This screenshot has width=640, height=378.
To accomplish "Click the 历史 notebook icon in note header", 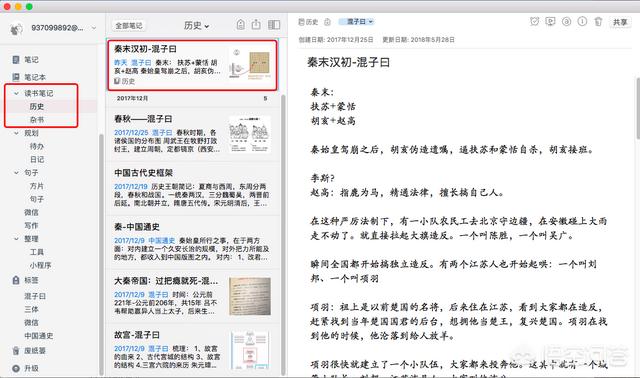I will 302,22.
